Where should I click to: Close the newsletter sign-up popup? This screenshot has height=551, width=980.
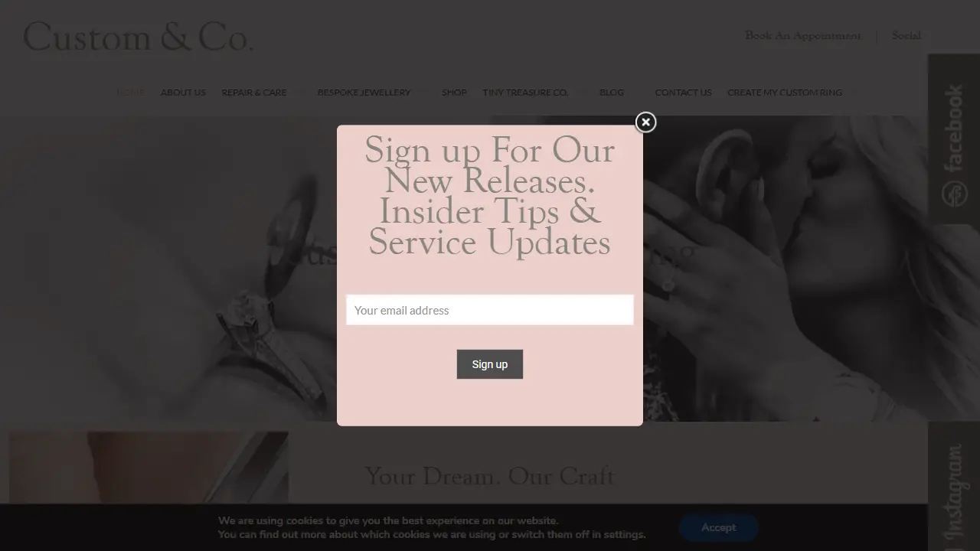point(645,122)
